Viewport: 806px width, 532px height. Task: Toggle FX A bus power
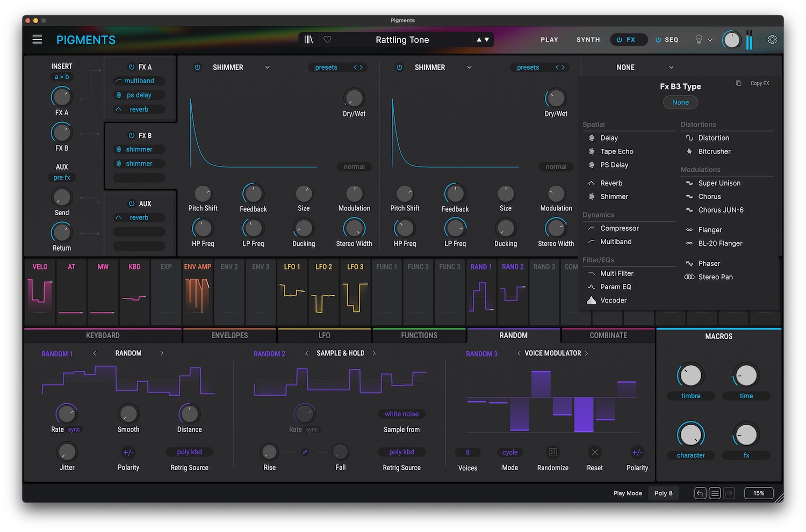[x=131, y=67]
